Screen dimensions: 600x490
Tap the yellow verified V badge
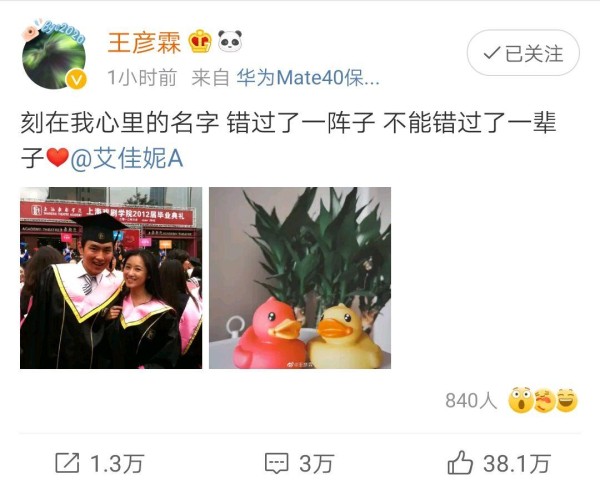click(77, 79)
